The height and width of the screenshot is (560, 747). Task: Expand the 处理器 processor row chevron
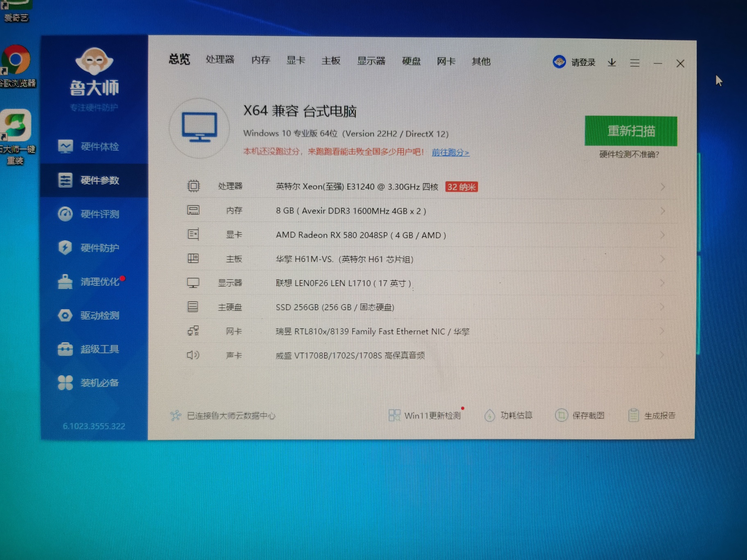pyautogui.click(x=662, y=187)
